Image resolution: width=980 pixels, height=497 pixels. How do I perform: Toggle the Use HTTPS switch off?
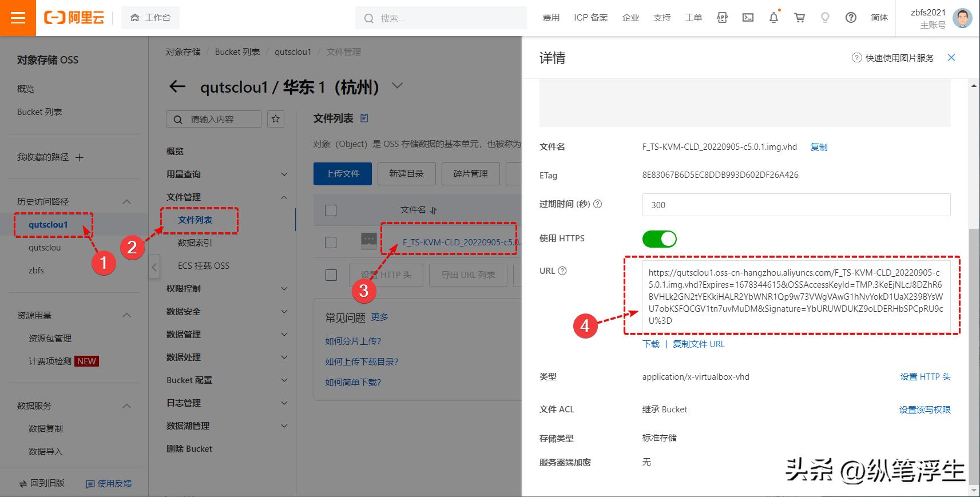659,238
